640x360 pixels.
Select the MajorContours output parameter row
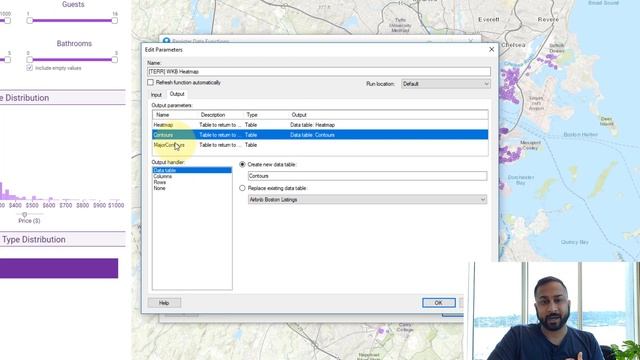(x=320, y=145)
